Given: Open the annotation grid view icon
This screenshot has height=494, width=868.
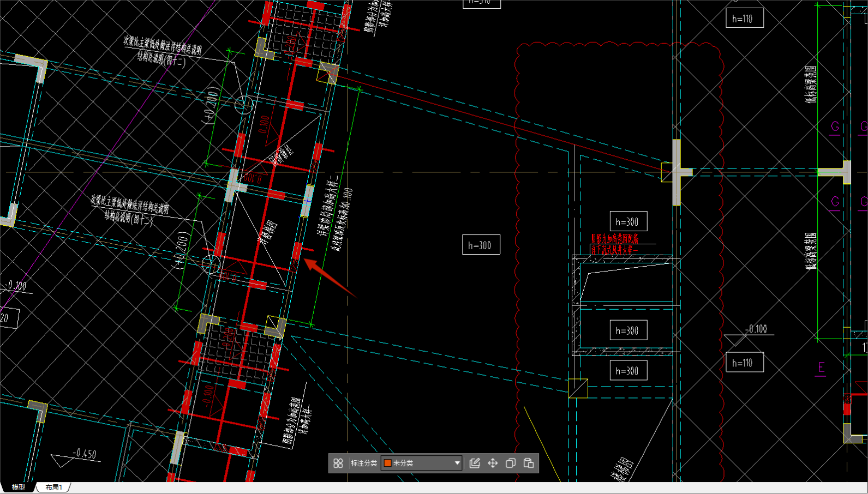Looking at the screenshot, I should [x=338, y=463].
